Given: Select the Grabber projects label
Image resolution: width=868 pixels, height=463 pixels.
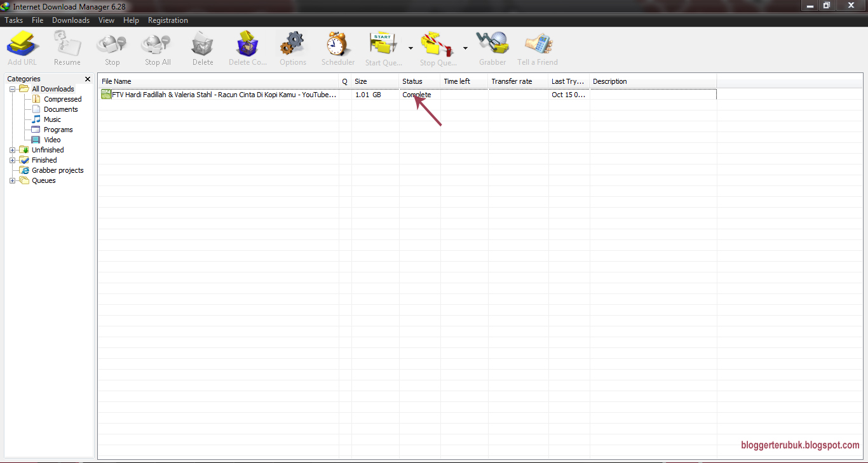Looking at the screenshot, I should [x=58, y=170].
